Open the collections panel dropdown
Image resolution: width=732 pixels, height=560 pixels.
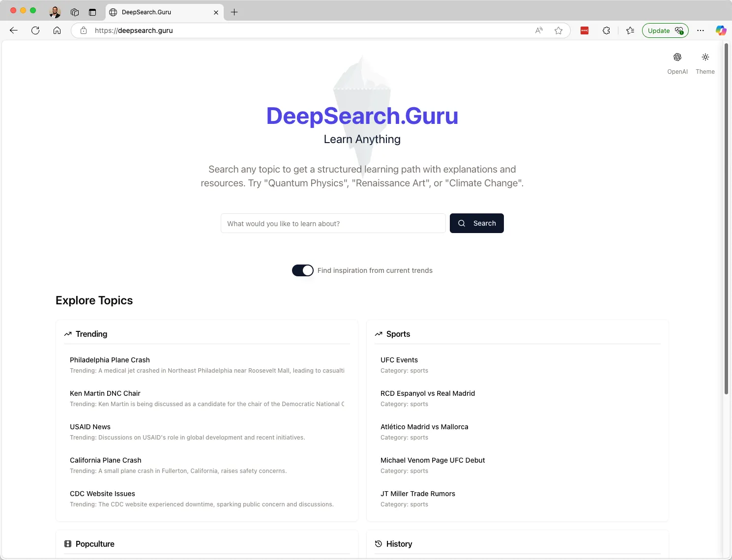[x=630, y=30]
